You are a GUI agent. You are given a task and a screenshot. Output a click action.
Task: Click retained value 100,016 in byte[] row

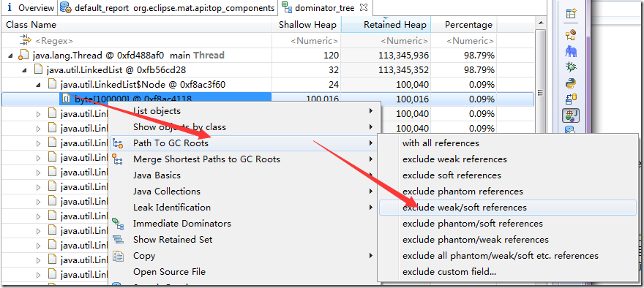click(412, 99)
